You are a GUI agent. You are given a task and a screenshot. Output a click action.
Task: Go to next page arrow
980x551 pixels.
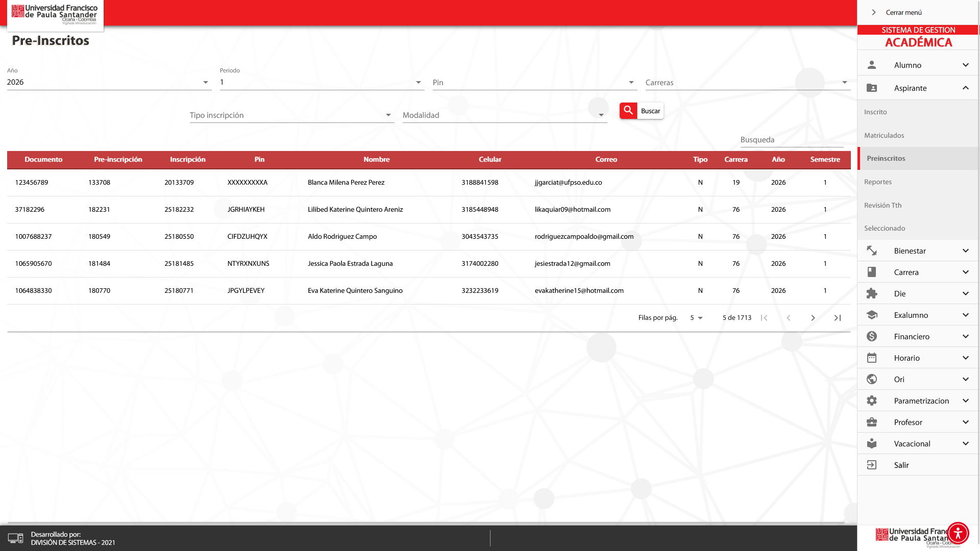pos(813,318)
